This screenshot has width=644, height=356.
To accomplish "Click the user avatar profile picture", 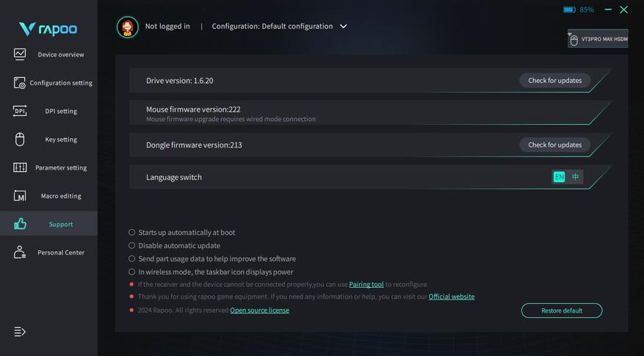I will (x=128, y=27).
